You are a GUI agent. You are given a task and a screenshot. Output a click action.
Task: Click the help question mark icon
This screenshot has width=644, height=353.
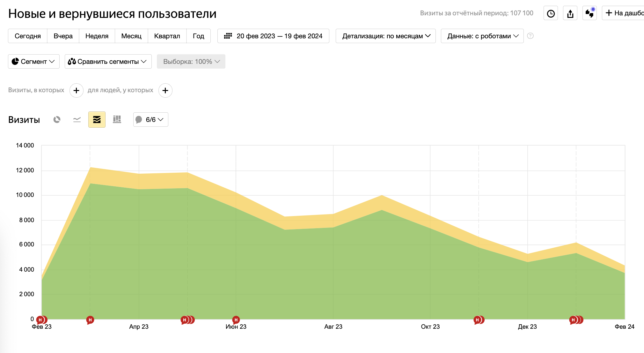[x=530, y=36]
